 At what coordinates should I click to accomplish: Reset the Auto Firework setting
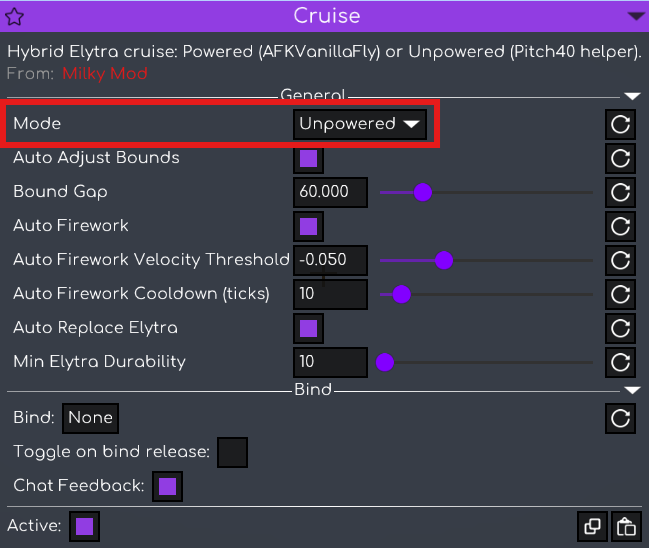click(620, 226)
